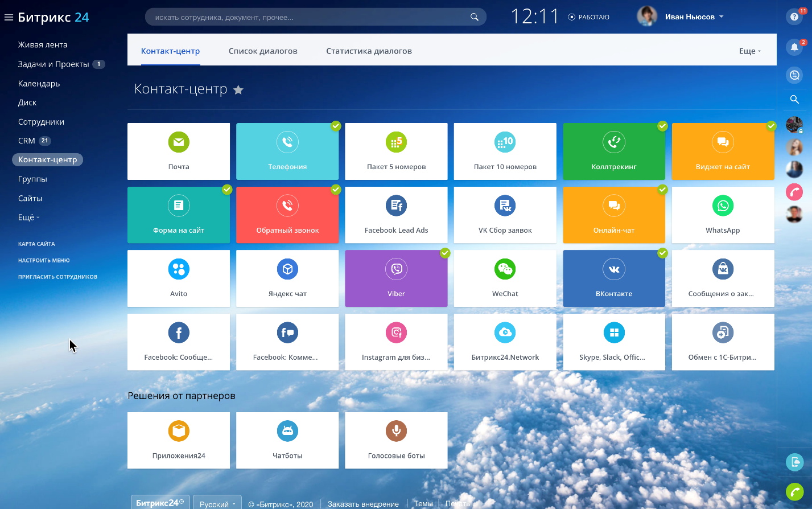
Task: Open the Телефония tile
Action: click(287, 151)
